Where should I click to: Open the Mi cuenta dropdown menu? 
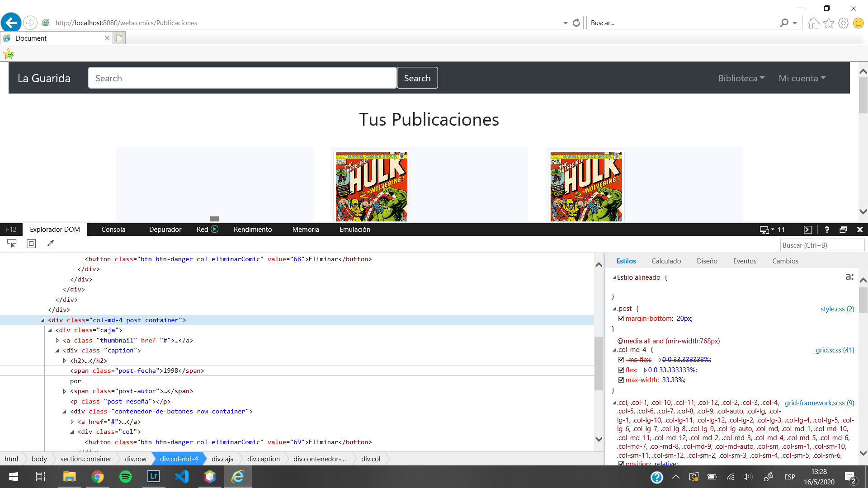click(802, 78)
